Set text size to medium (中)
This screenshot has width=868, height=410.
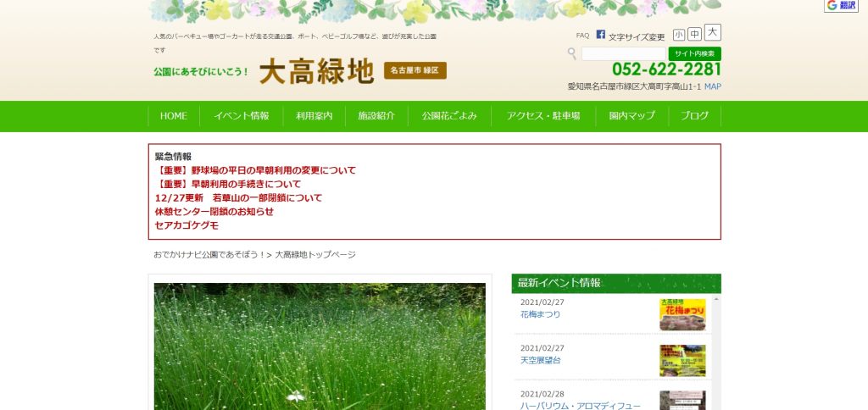click(x=695, y=34)
